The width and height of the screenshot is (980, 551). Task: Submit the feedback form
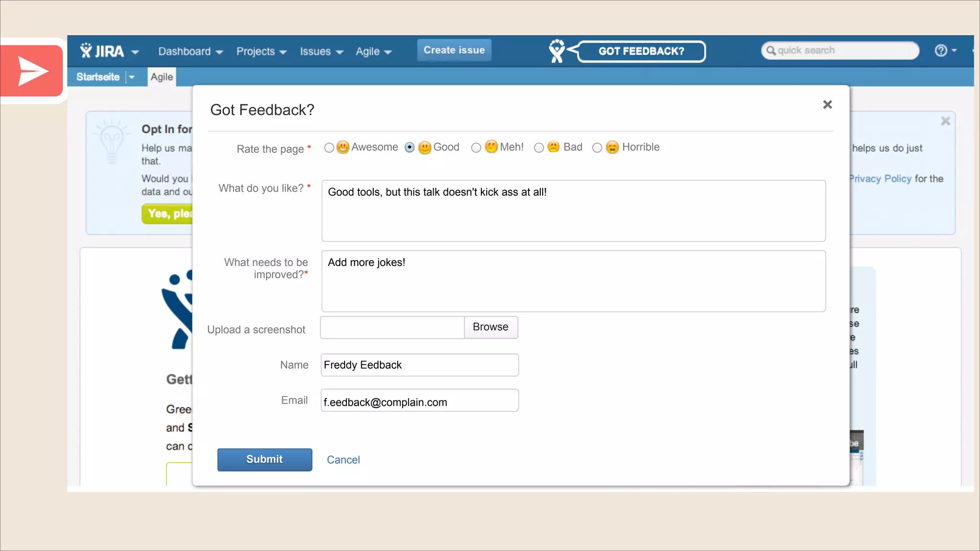[265, 460]
